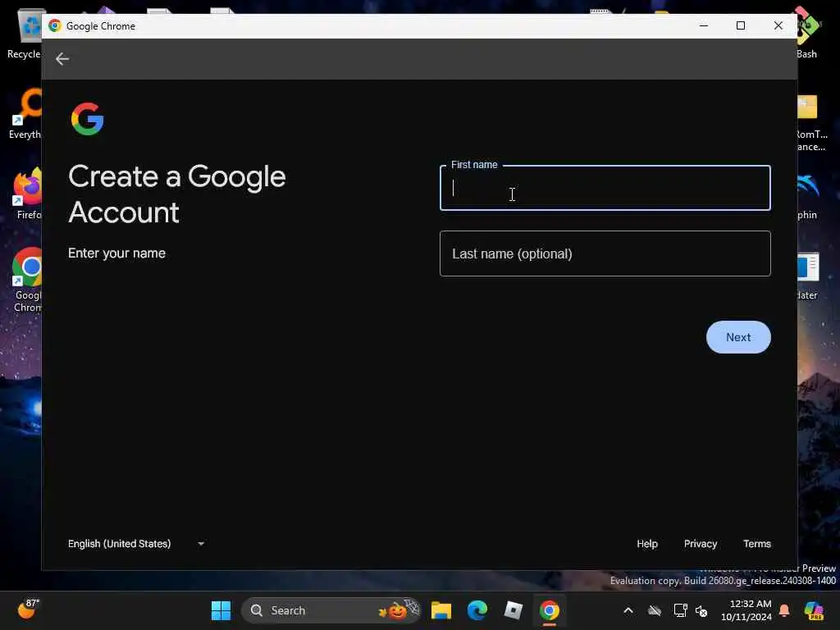Show hidden system tray icons

628,610
